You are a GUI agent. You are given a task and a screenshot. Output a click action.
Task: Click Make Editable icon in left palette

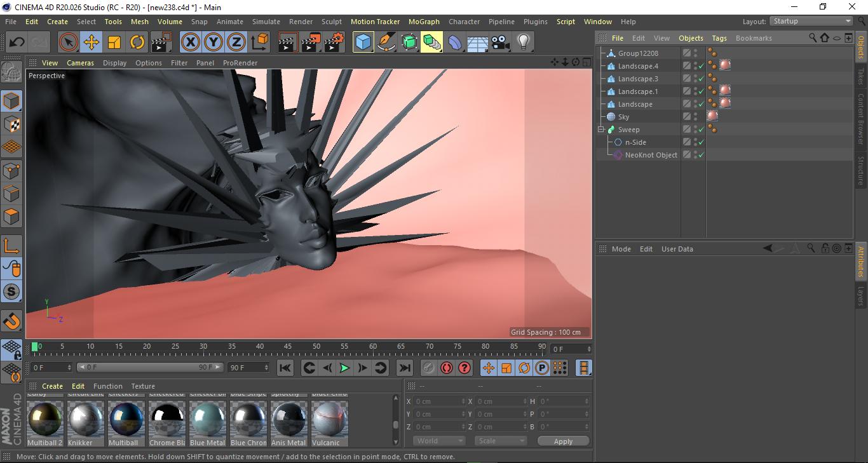tap(11, 72)
